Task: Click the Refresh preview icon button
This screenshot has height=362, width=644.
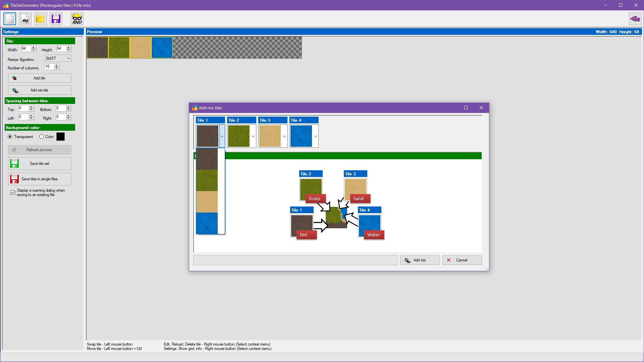Action: [x=14, y=150]
